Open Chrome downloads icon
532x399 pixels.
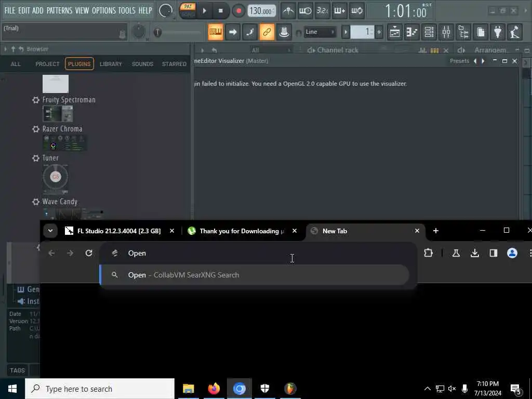(475, 253)
